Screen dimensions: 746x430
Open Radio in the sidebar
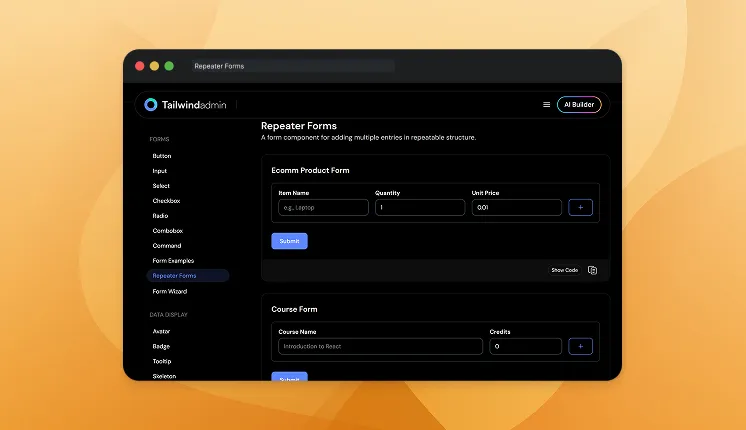(160, 216)
